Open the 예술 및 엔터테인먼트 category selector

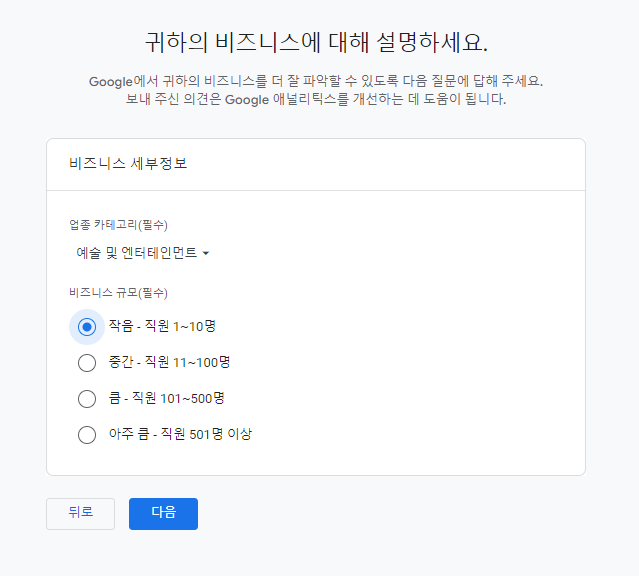[143, 253]
